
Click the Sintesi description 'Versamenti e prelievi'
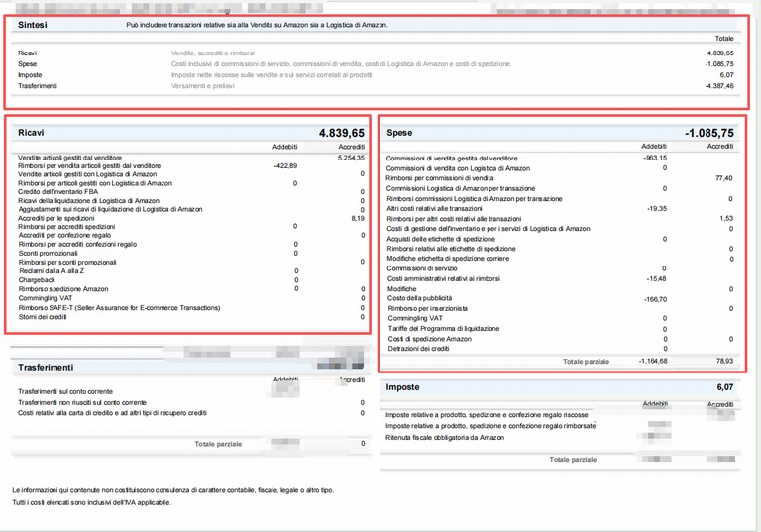pos(203,86)
